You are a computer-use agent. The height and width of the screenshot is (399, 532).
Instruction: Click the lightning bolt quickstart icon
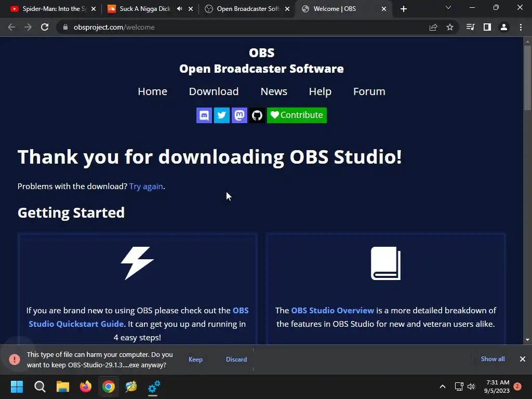137,263
